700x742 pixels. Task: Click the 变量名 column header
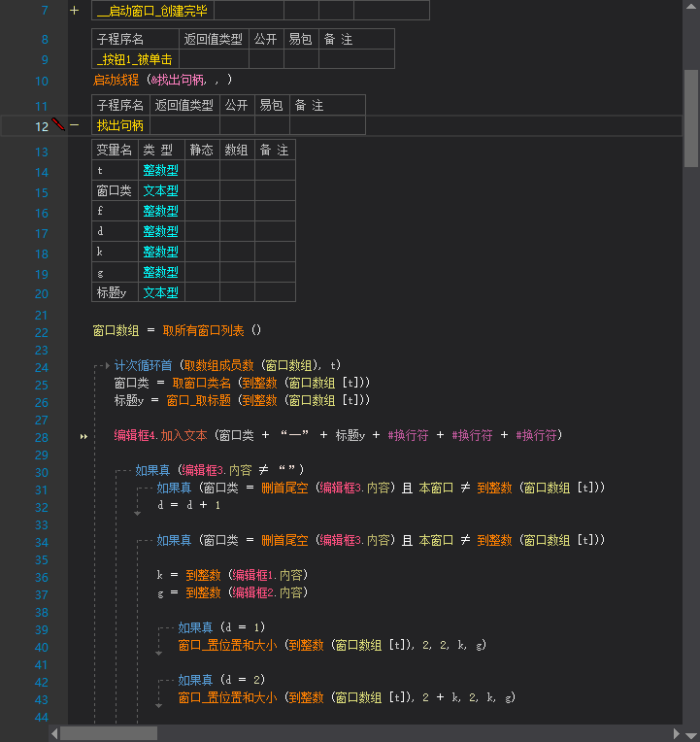(114, 150)
